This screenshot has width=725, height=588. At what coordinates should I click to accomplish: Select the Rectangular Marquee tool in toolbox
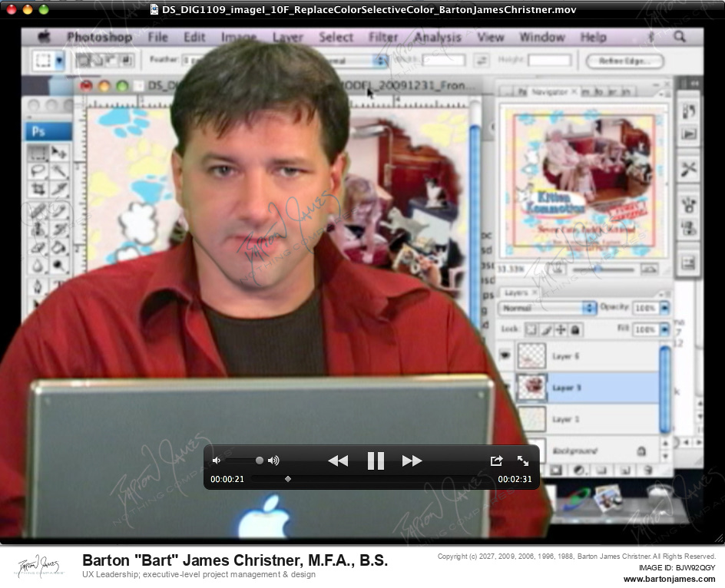click(38, 153)
